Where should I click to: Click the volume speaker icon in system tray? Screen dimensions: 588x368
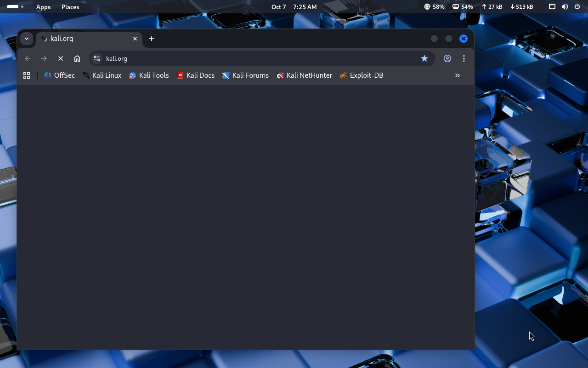pos(565,7)
